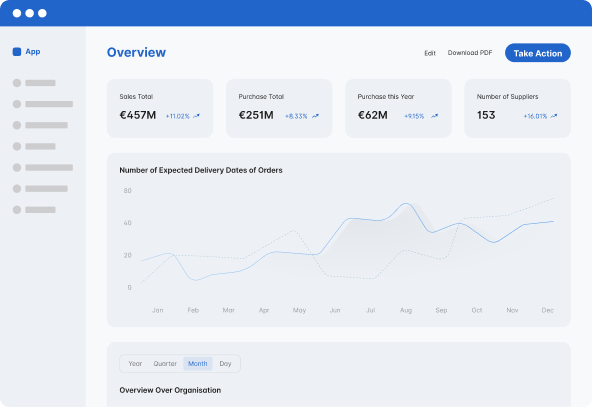Image resolution: width=592 pixels, height=407 pixels.
Task: Select the Month time range tab
Action: click(198, 364)
